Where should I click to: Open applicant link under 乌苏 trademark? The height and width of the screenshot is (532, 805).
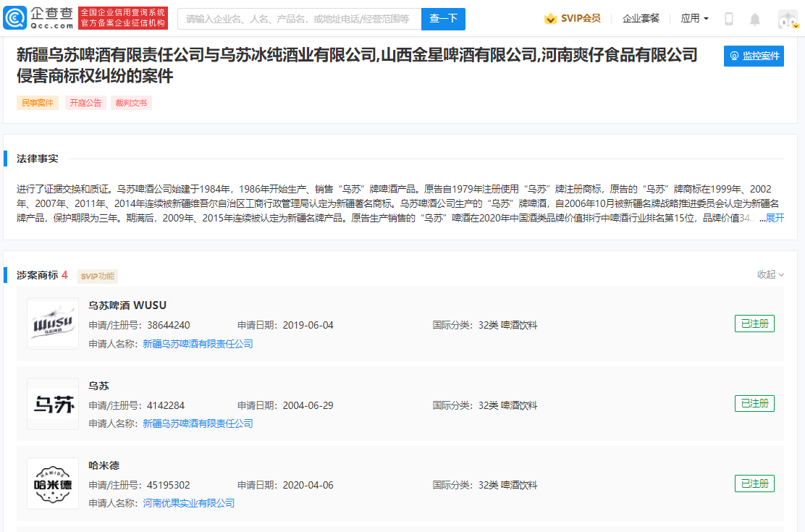coord(198,423)
